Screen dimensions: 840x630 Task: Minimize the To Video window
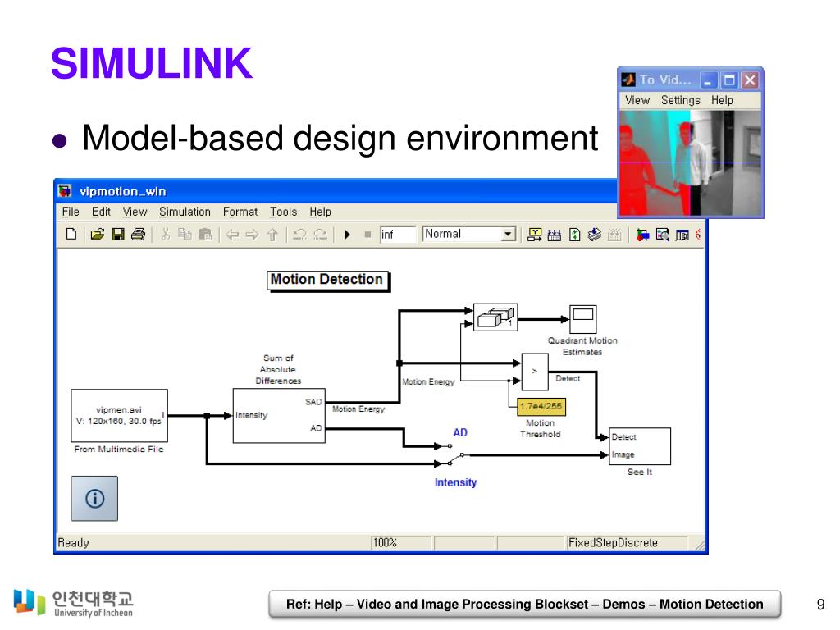[x=709, y=80]
